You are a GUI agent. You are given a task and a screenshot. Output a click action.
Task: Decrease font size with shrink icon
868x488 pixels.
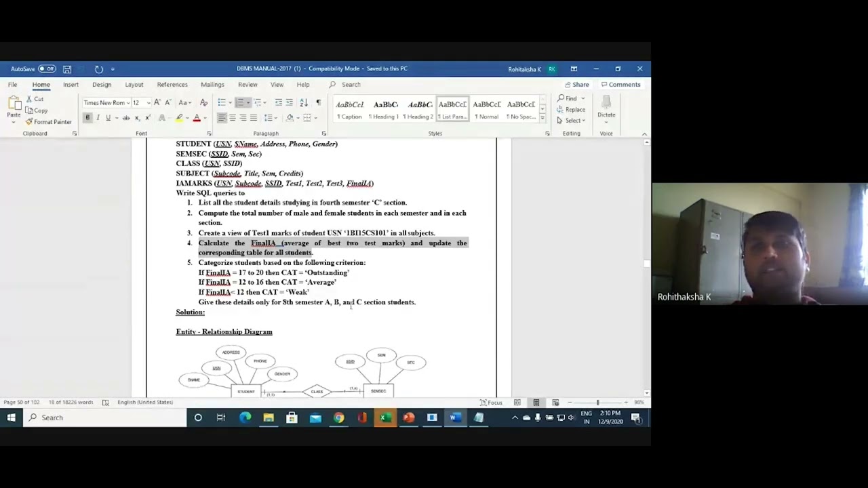click(167, 102)
